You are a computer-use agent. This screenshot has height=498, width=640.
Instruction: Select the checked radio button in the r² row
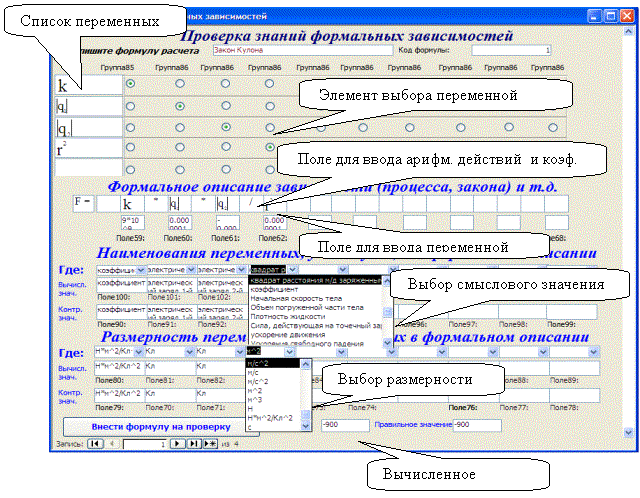[x=270, y=147]
